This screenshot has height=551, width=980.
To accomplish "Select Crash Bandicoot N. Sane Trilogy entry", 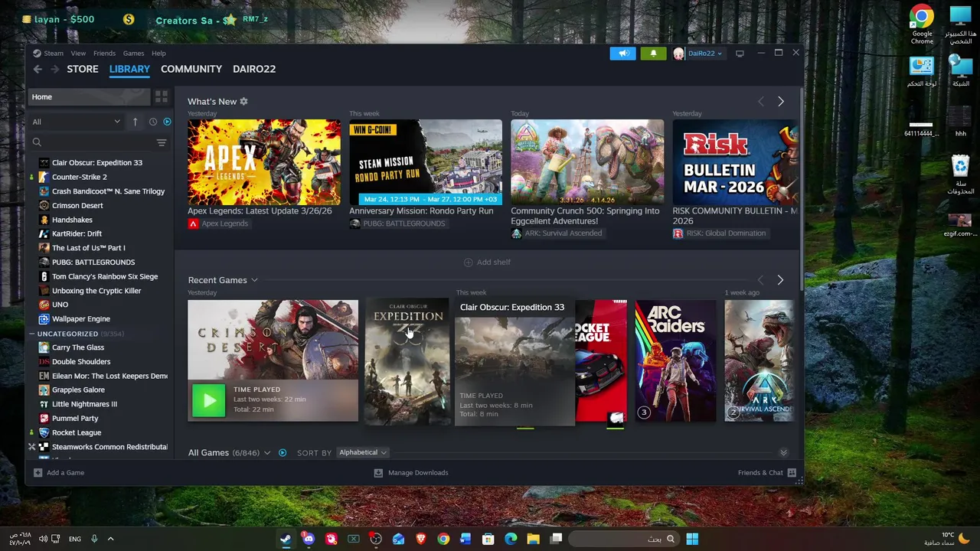I will coord(108,191).
